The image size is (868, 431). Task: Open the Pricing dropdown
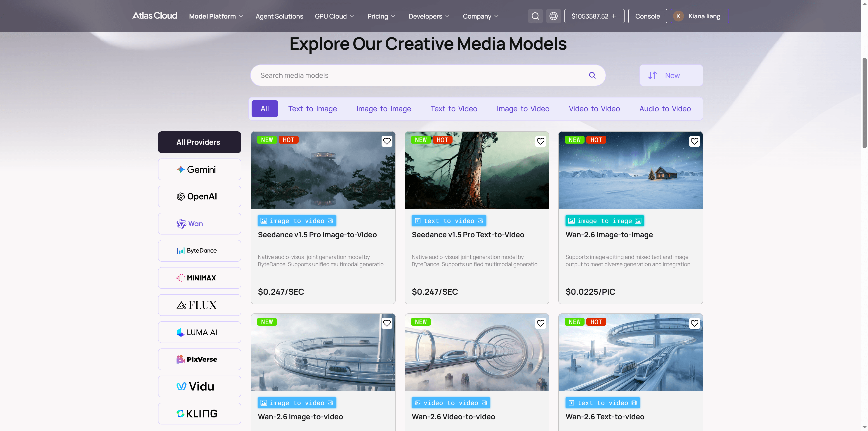(x=381, y=16)
